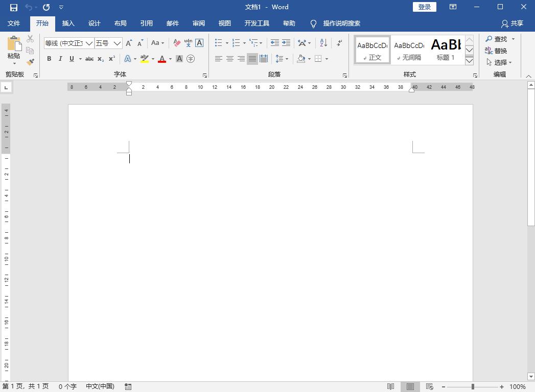Click the show/hide paragraph marks icon
535x392 pixels.
(339, 43)
